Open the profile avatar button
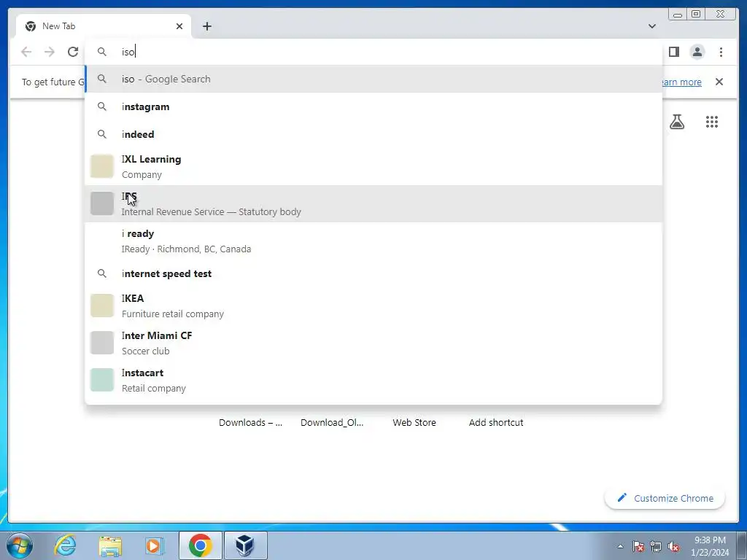 click(697, 52)
